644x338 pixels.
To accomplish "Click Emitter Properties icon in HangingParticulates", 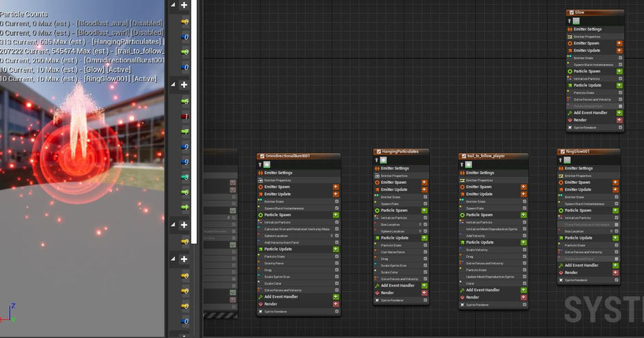I will point(376,176).
